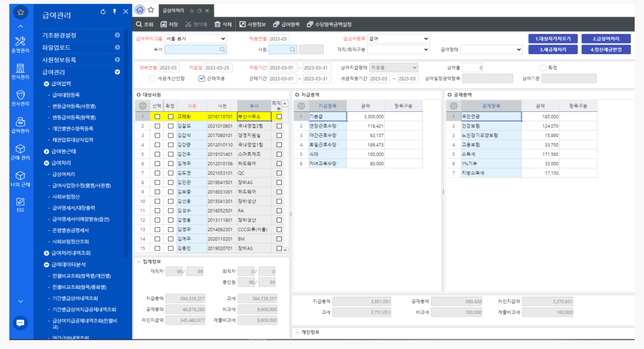Viewport: 644px width, 349px height.
Task: Open the chat bubble icon
Action: (x=20, y=323)
